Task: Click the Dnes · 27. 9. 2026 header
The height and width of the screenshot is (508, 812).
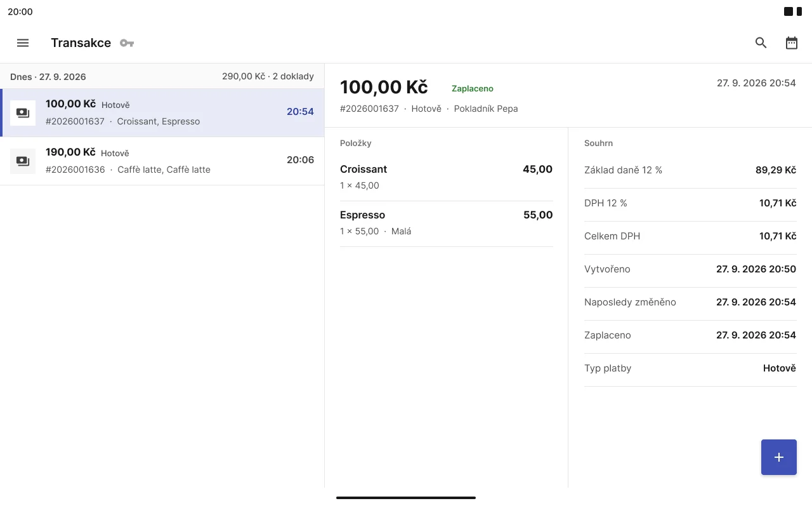Action: click(48, 77)
